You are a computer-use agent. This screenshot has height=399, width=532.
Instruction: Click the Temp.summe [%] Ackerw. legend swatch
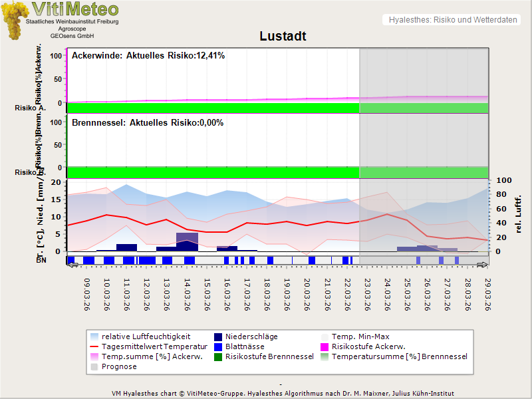pos(95,357)
